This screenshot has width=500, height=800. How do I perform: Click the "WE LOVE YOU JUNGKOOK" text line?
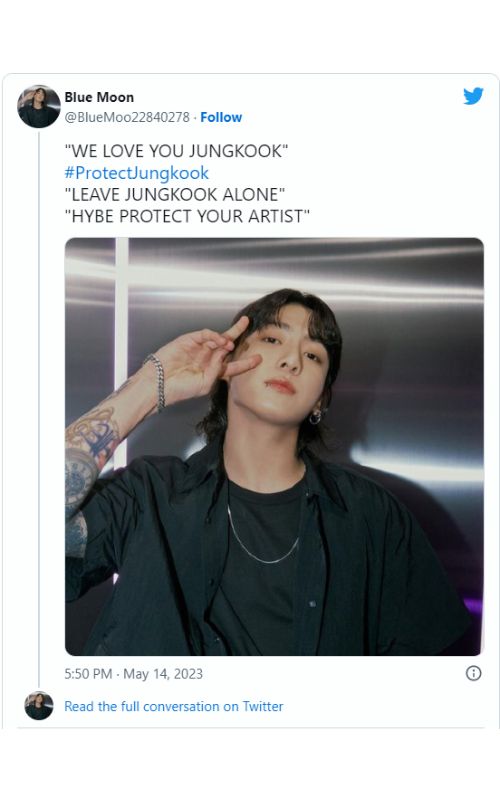[176, 151]
